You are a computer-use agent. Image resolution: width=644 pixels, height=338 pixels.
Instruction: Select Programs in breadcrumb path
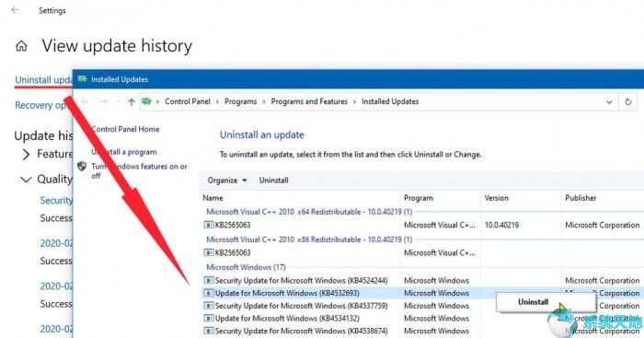(x=240, y=101)
